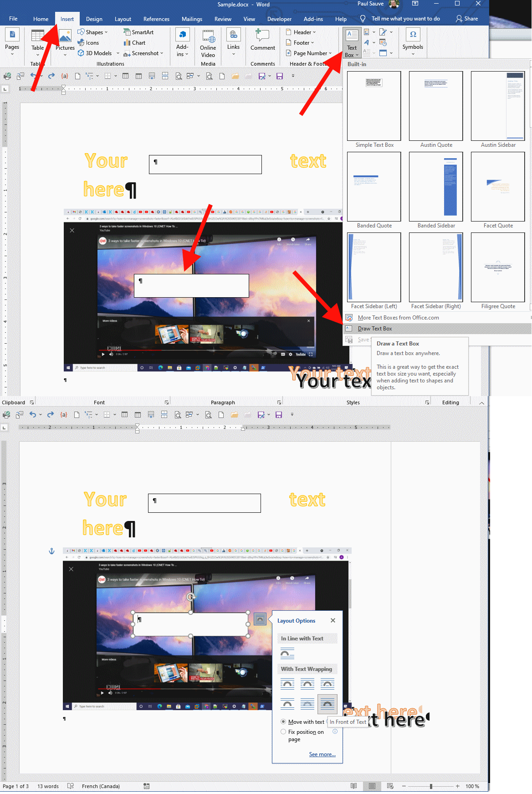Click the Object icon in Text group
Image resolution: width=532 pixels, height=794 pixels.
[x=383, y=53]
